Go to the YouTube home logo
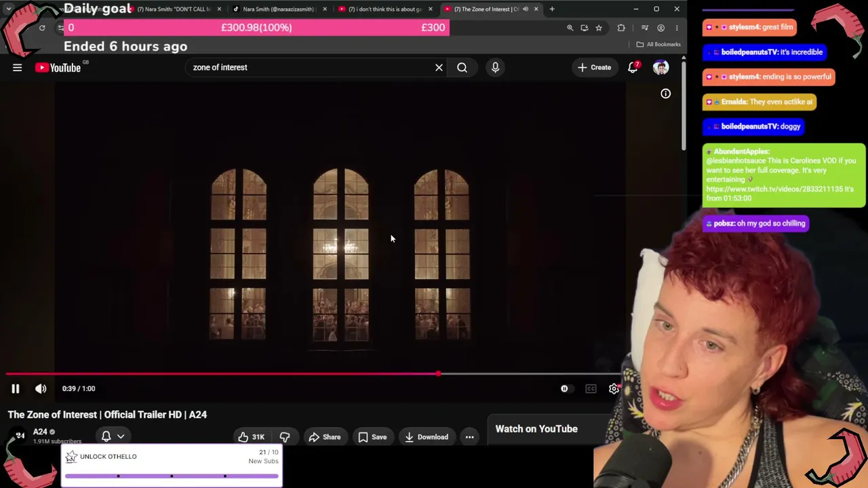This screenshot has height=488, width=868. (x=58, y=67)
